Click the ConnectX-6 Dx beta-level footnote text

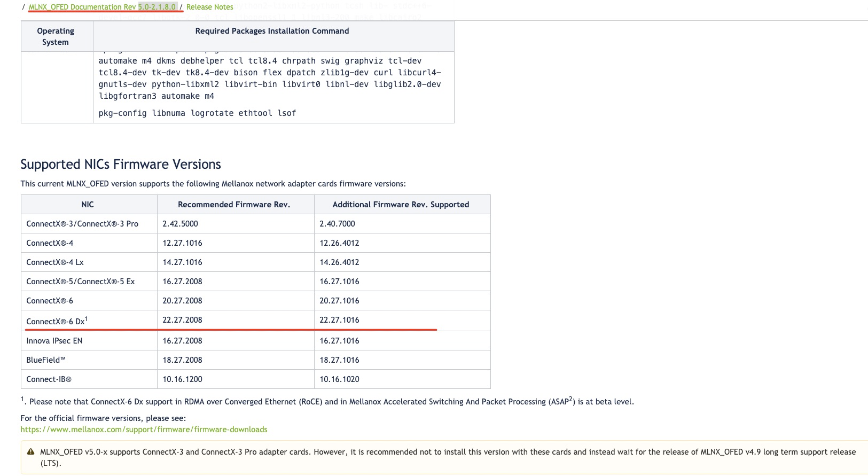click(x=327, y=401)
